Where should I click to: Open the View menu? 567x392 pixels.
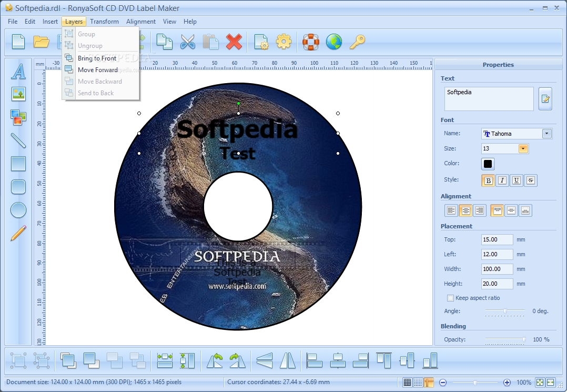click(x=169, y=22)
